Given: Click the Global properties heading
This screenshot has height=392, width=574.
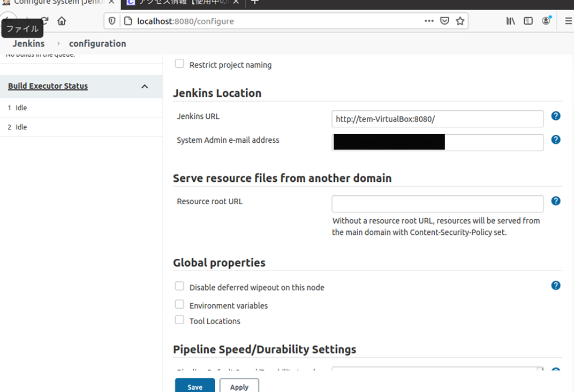Looking at the screenshot, I should tap(219, 263).
